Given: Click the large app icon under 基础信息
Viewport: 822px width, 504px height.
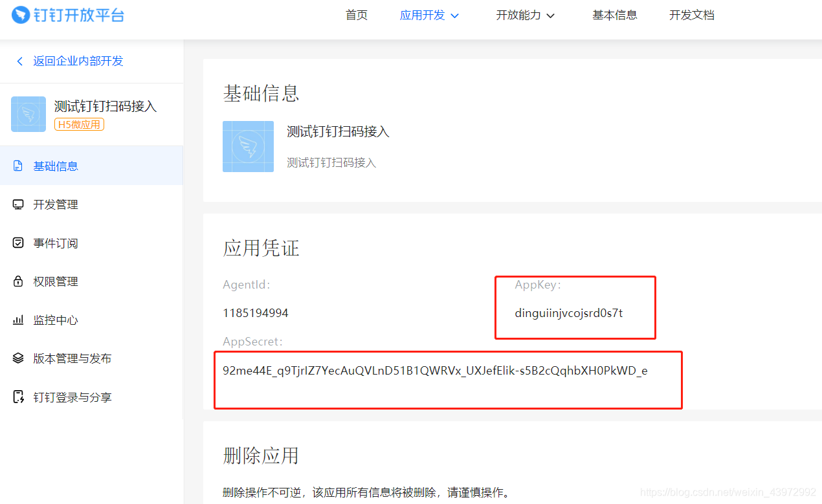Looking at the screenshot, I should (x=248, y=147).
